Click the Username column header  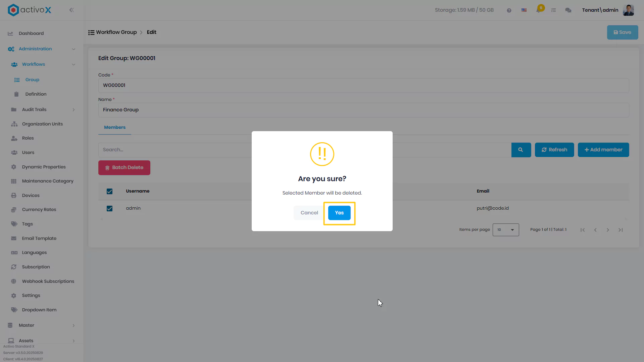pos(138,191)
